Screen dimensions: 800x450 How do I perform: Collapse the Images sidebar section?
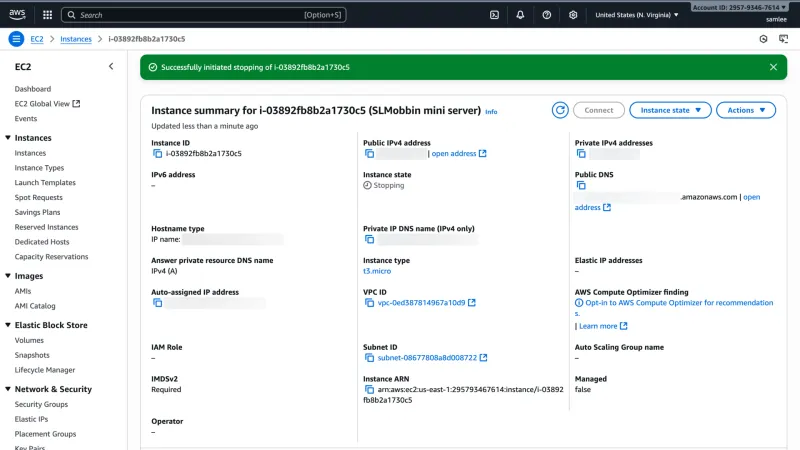(8, 276)
